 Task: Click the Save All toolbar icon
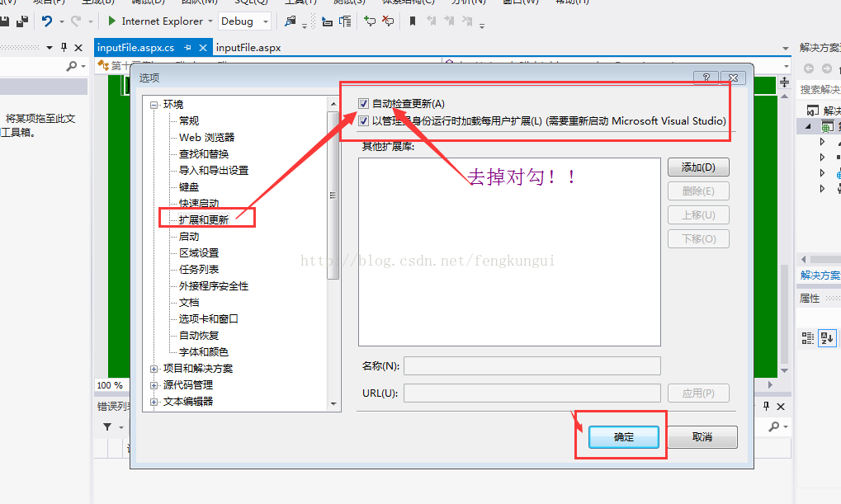pyautogui.click(x=22, y=21)
